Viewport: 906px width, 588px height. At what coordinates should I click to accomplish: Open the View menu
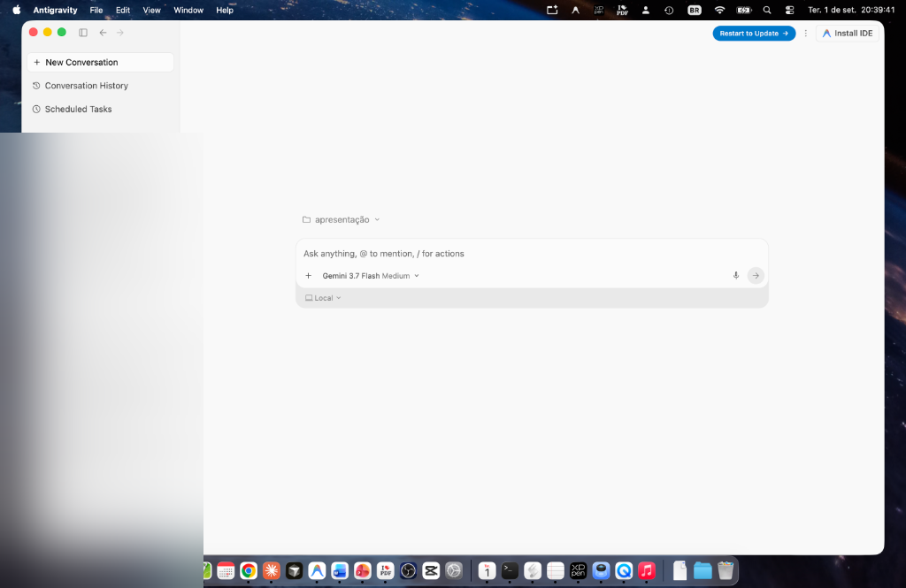tap(152, 10)
